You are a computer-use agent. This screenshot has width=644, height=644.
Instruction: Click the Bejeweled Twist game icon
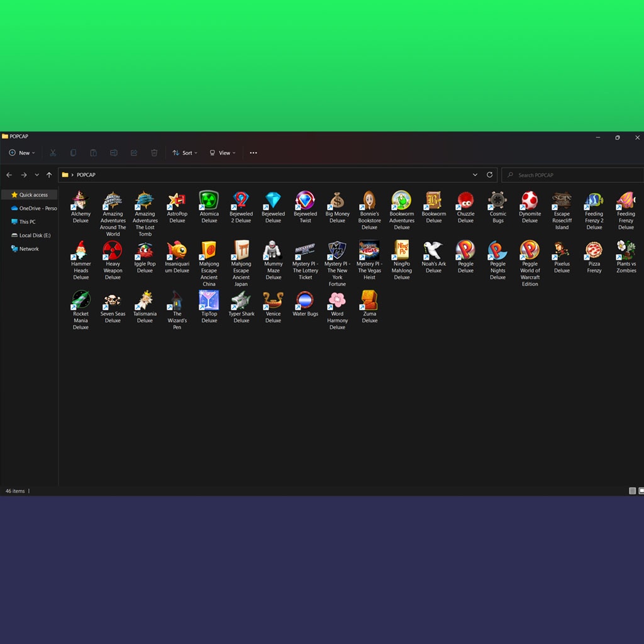coord(305,201)
